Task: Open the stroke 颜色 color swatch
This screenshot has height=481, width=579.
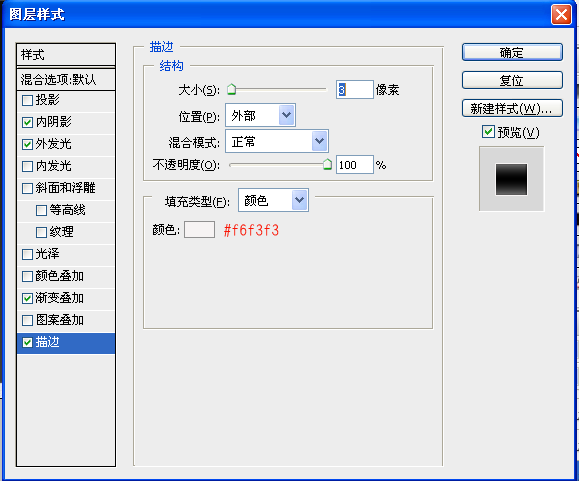Action: coord(199,230)
